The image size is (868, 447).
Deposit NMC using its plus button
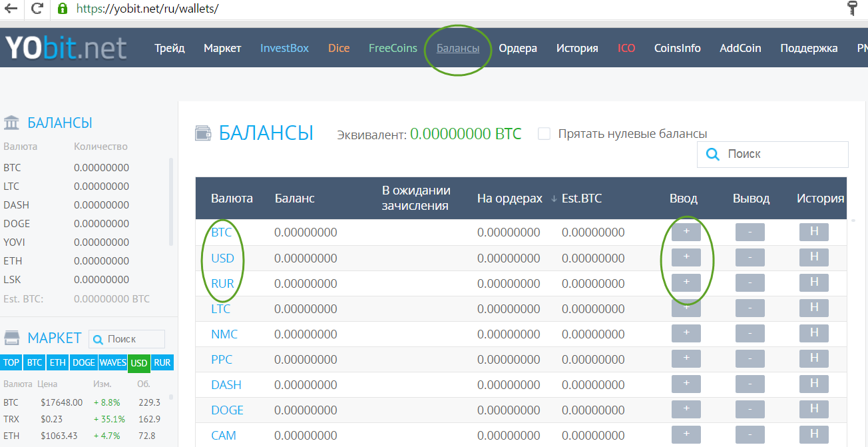tap(686, 333)
